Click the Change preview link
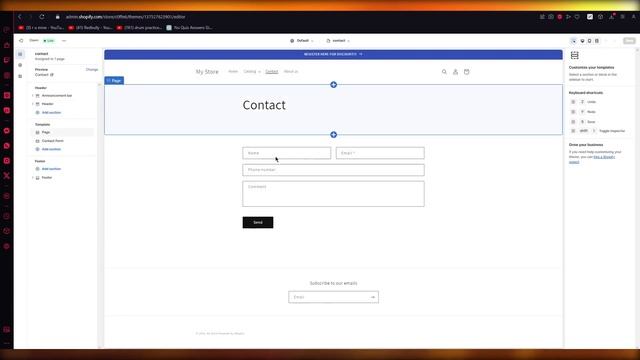640x360 pixels. (92, 69)
